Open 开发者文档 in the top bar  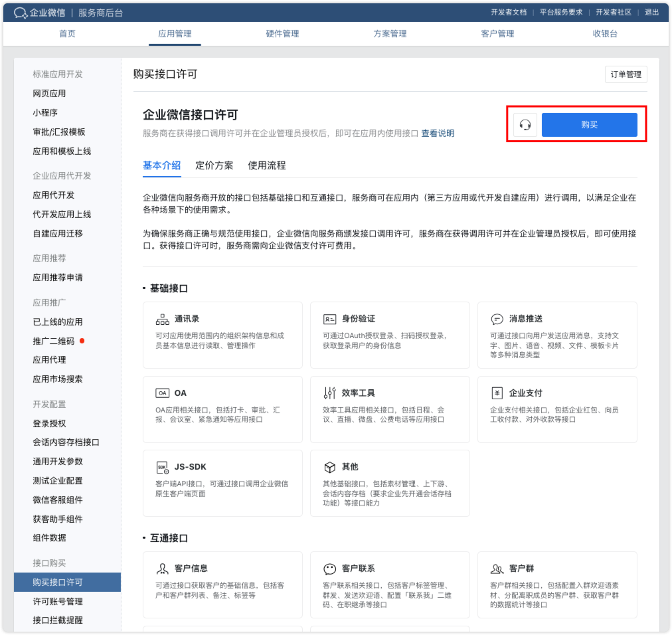pos(509,13)
